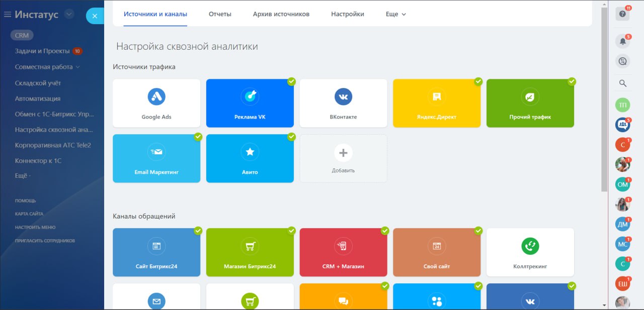Open the Сайт Битрикс24 channel card
This screenshot has width=644, height=310.
(x=156, y=252)
